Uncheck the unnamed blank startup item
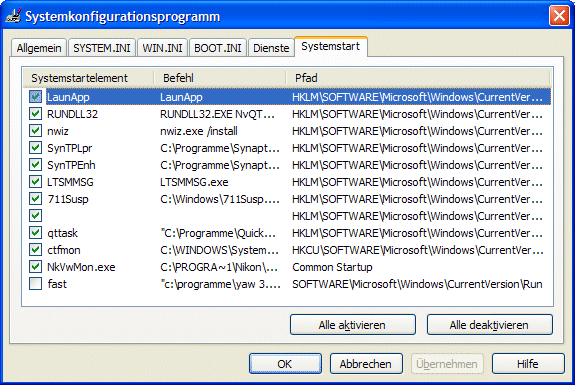The width and height of the screenshot is (575, 385). click(x=36, y=216)
